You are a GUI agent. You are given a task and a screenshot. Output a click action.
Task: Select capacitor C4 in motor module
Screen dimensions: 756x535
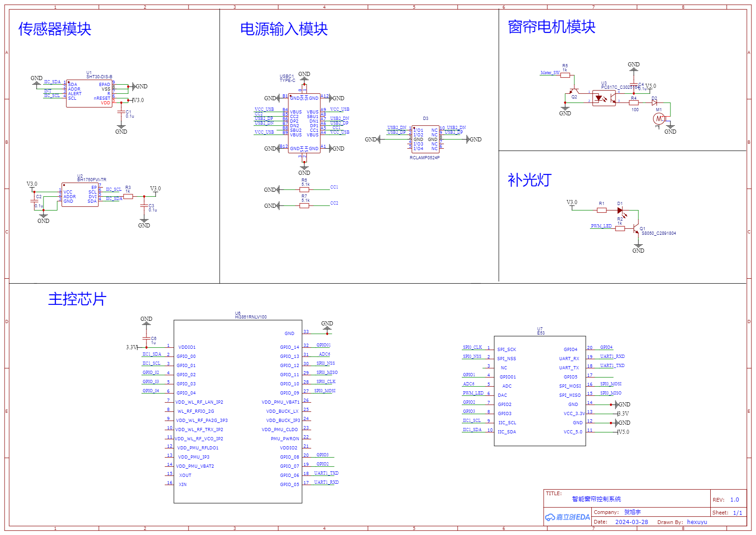pyautogui.click(x=634, y=85)
